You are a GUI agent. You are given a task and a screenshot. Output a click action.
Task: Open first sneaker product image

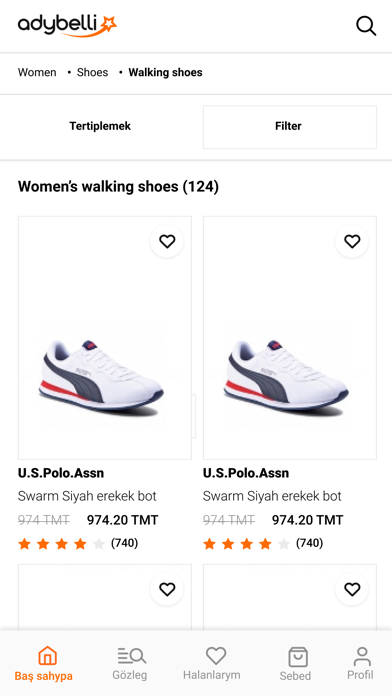pyautogui.click(x=105, y=338)
